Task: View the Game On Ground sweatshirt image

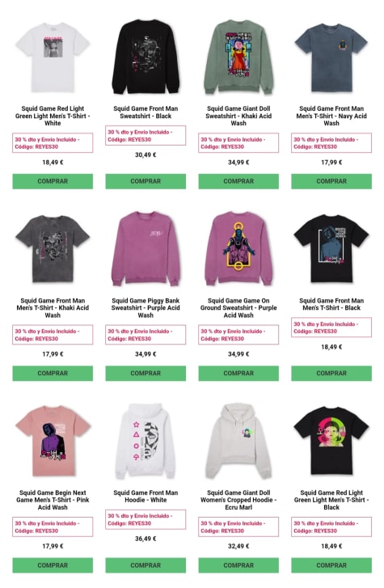Action: click(x=238, y=249)
